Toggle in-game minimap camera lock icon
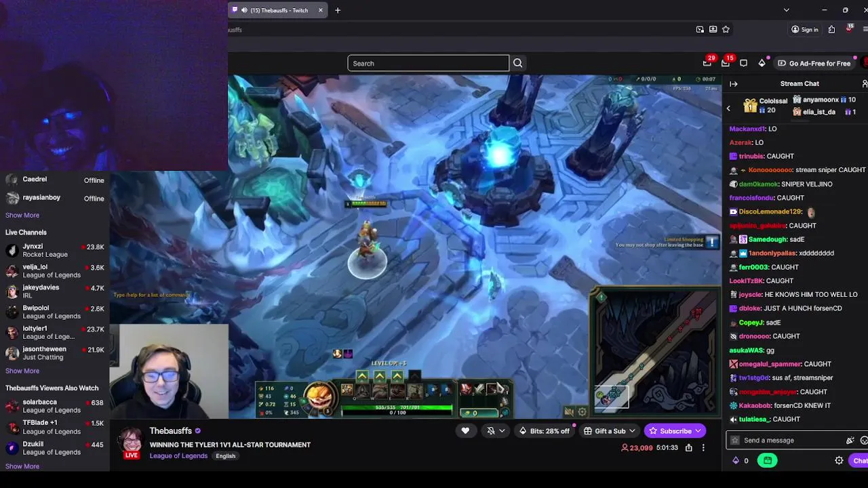 (569, 412)
